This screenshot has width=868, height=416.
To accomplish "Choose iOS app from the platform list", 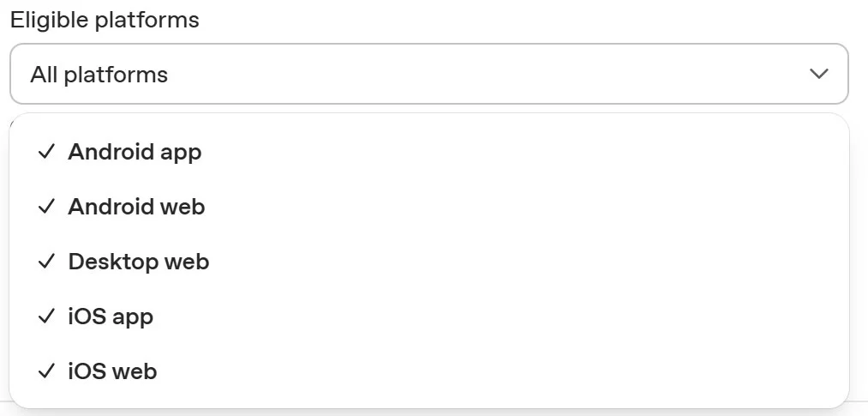I will (x=429, y=316).
